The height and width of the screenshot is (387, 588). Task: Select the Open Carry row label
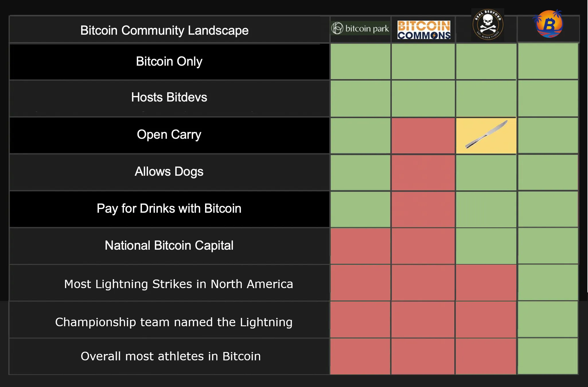click(x=169, y=134)
